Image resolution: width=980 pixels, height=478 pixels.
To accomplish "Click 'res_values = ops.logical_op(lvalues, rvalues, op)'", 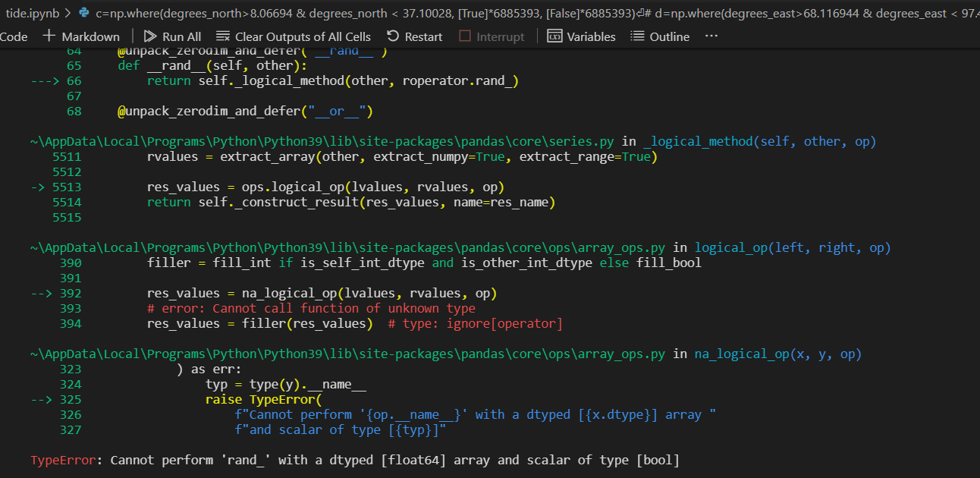I will click(x=325, y=187).
